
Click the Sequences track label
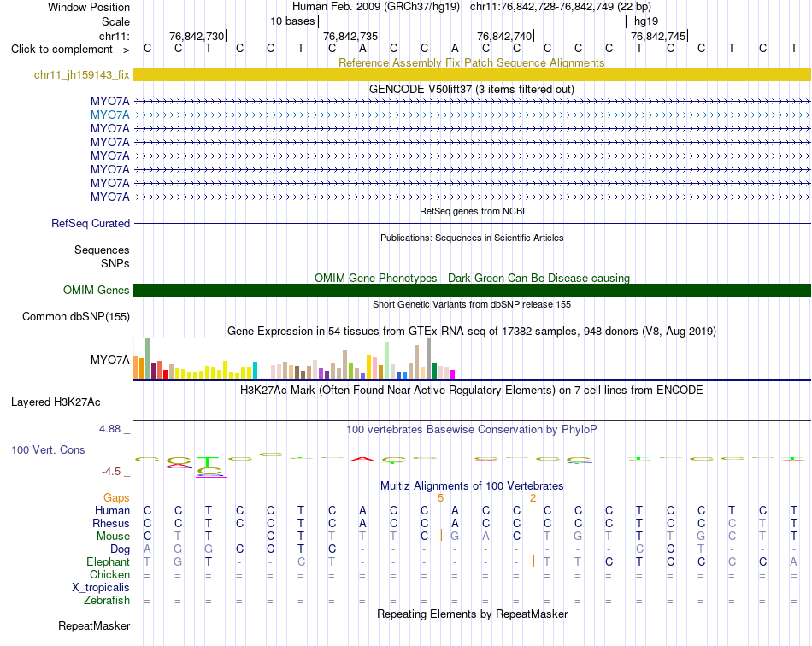coord(102,250)
